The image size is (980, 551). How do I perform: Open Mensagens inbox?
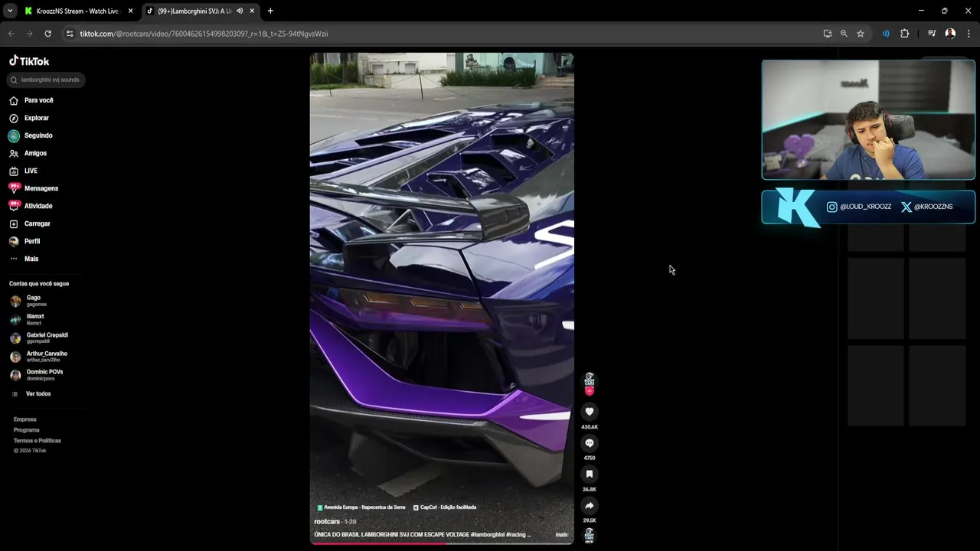[x=34, y=188]
